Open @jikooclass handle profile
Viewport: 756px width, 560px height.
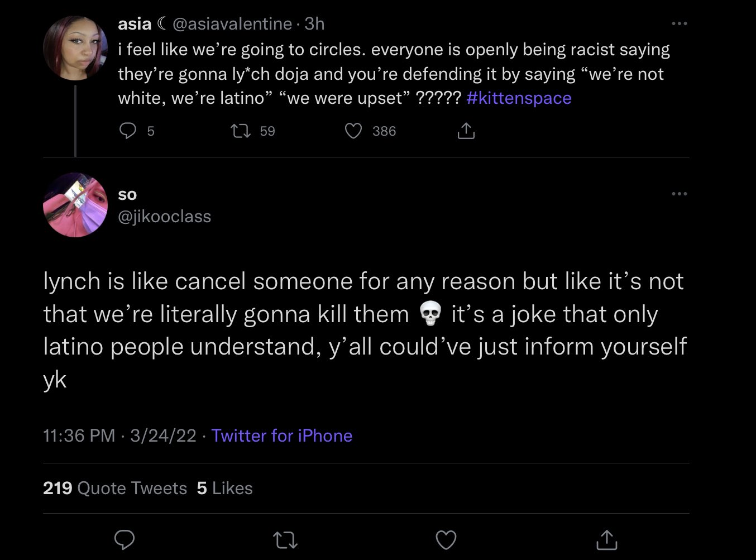pos(165,216)
